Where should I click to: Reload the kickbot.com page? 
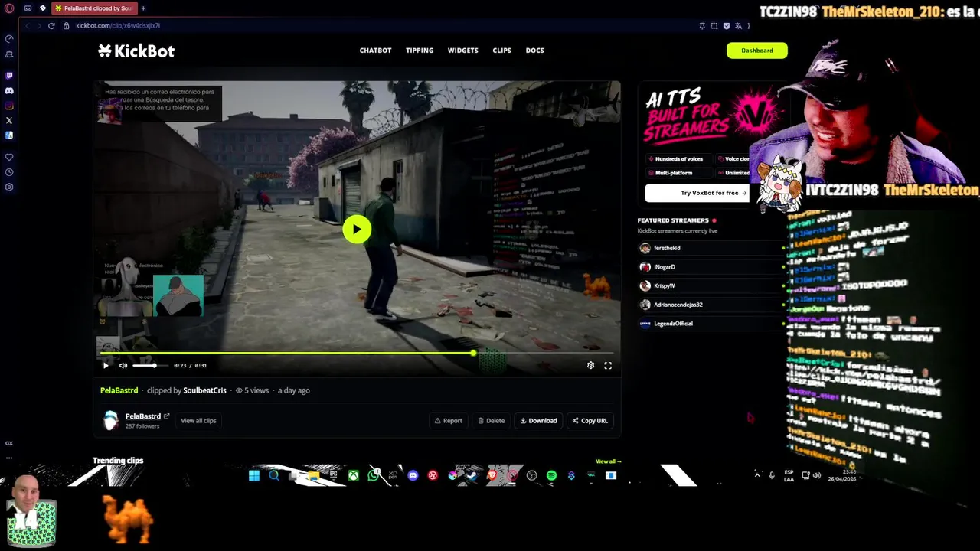click(x=51, y=25)
